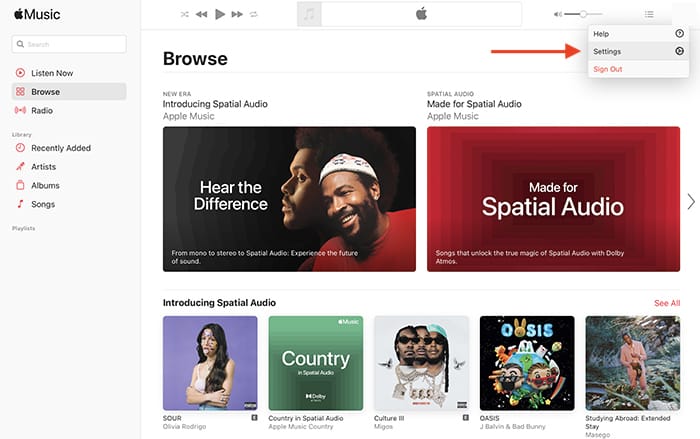Click See All for Introducing Spatial Audio

click(667, 303)
